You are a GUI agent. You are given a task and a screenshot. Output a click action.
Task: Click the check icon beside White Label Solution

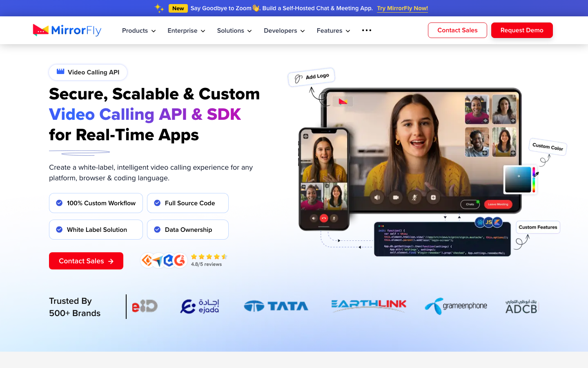click(59, 229)
